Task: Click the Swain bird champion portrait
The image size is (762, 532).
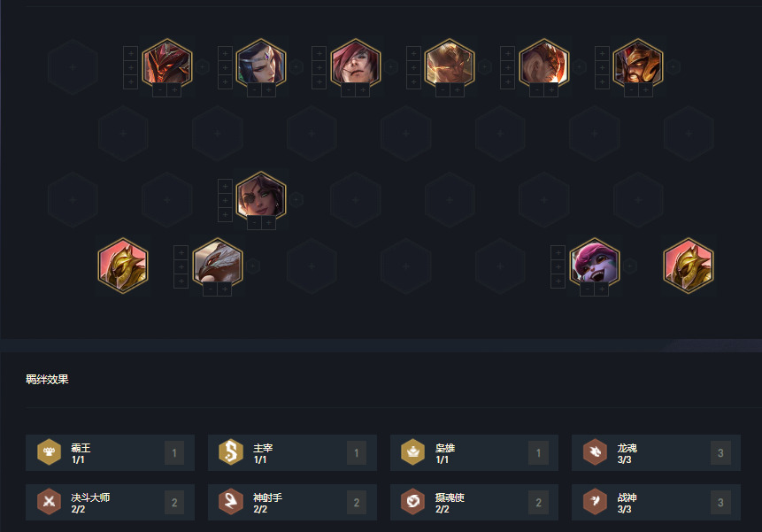Action: [x=217, y=262]
